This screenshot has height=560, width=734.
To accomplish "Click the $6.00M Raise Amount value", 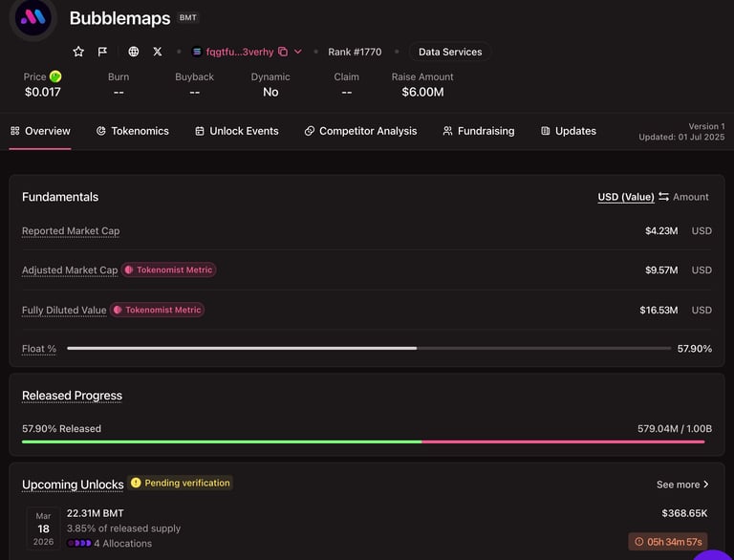I will [422, 92].
